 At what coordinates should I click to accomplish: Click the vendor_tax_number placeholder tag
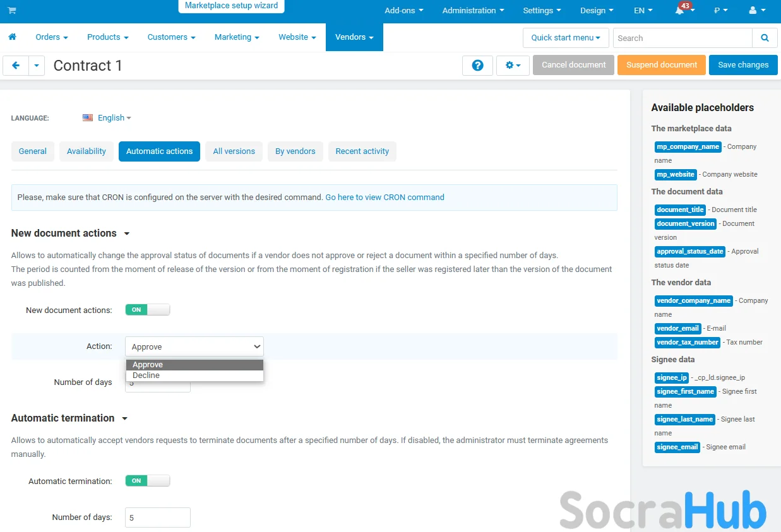coord(688,342)
